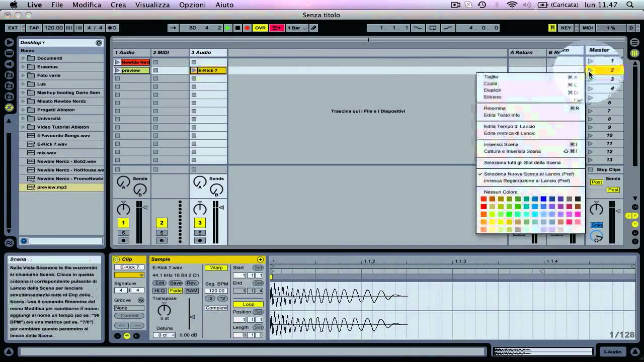Click the sample Edit button
This screenshot has width=644, height=362.
[159, 283]
